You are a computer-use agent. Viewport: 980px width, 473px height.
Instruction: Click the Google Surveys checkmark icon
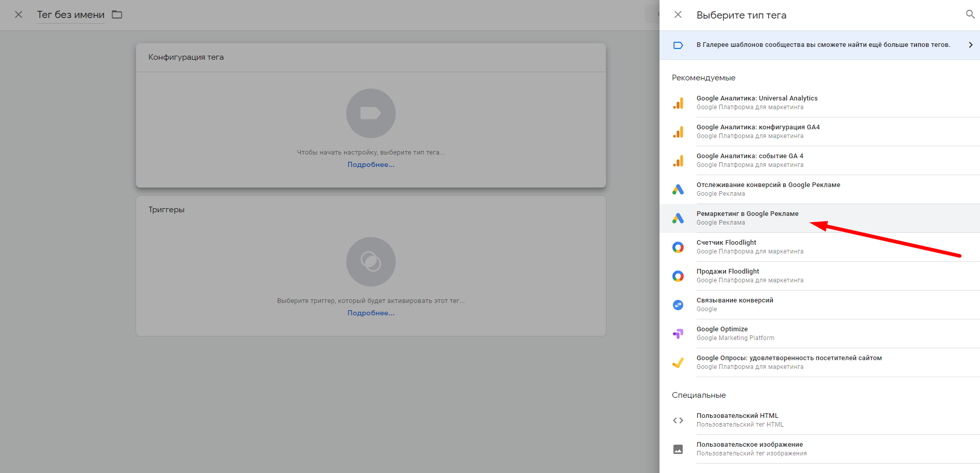pos(678,363)
